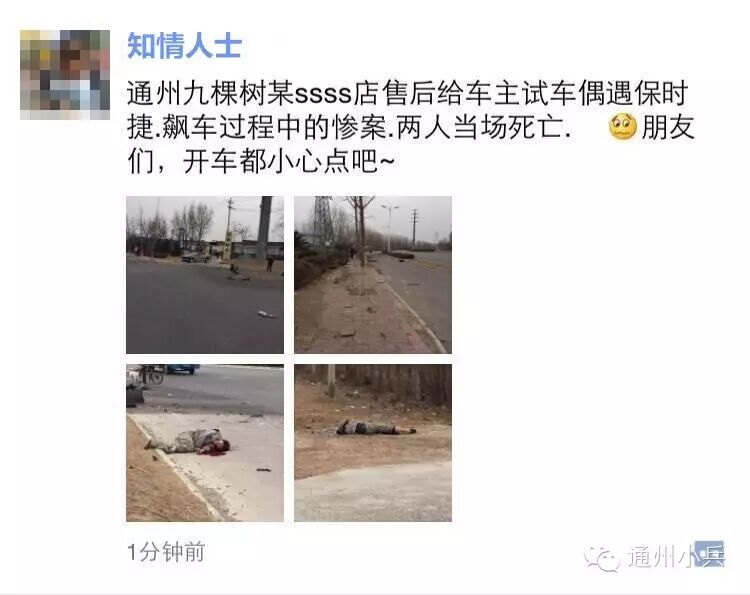
Task: Select the post line beginning 捷.飙车过程
Action: (411, 127)
